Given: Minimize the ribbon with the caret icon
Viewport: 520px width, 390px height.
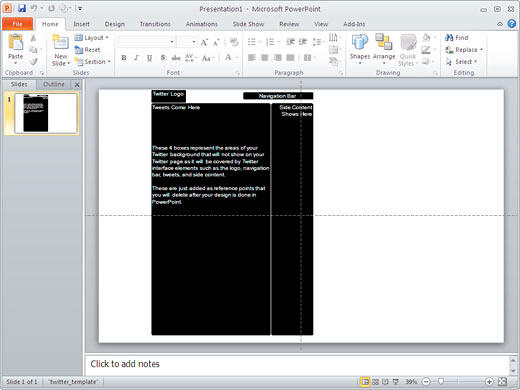Looking at the screenshot, I should click(x=500, y=24).
